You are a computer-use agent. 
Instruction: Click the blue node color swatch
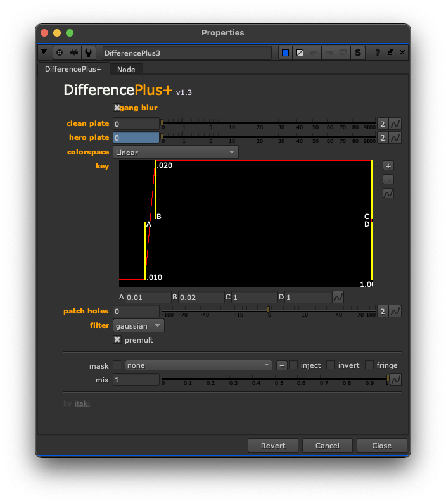285,53
